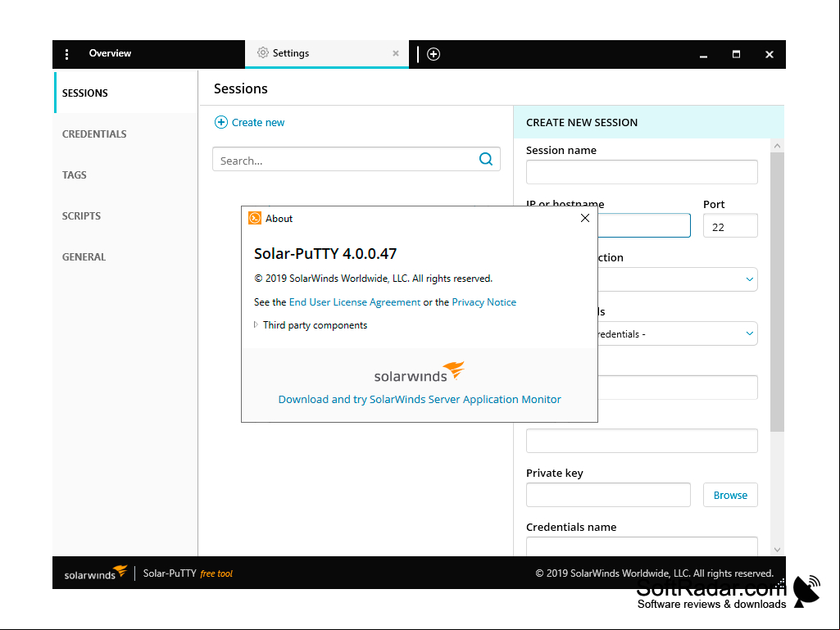Click the Solar-PuTTY icon in About dialog

(255, 218)
